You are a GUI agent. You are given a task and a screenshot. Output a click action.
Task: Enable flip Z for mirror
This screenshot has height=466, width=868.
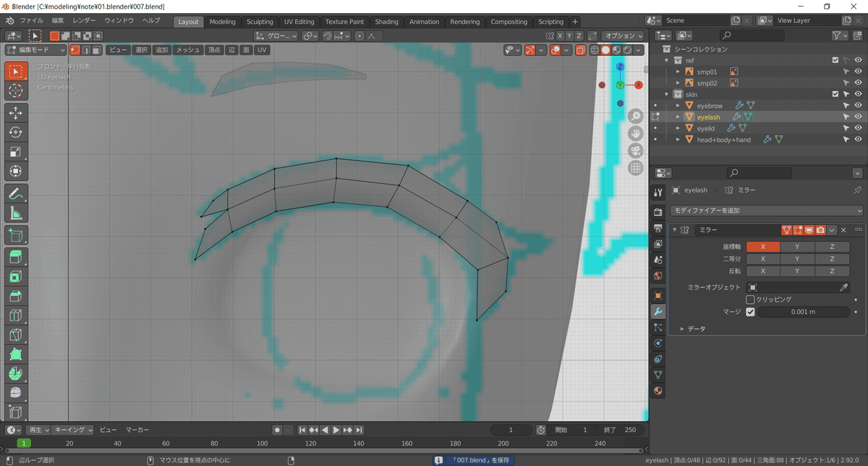pyautogui.click(x=832, y=271)
